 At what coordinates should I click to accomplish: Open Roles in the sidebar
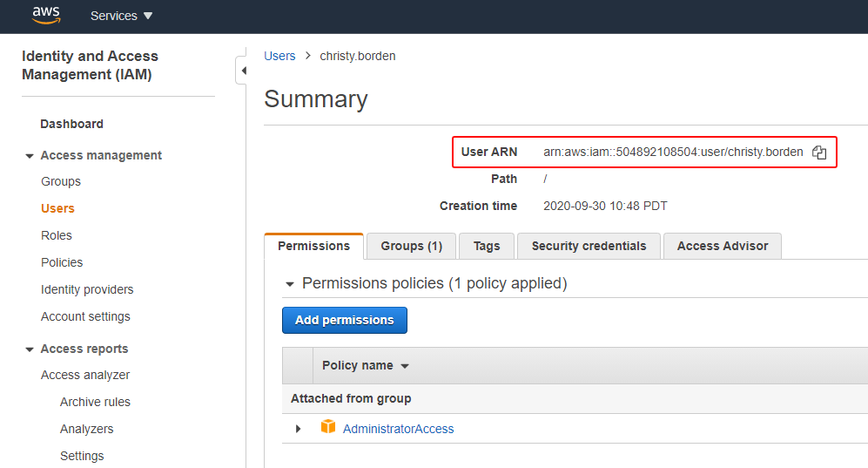[x=57, y=235]
